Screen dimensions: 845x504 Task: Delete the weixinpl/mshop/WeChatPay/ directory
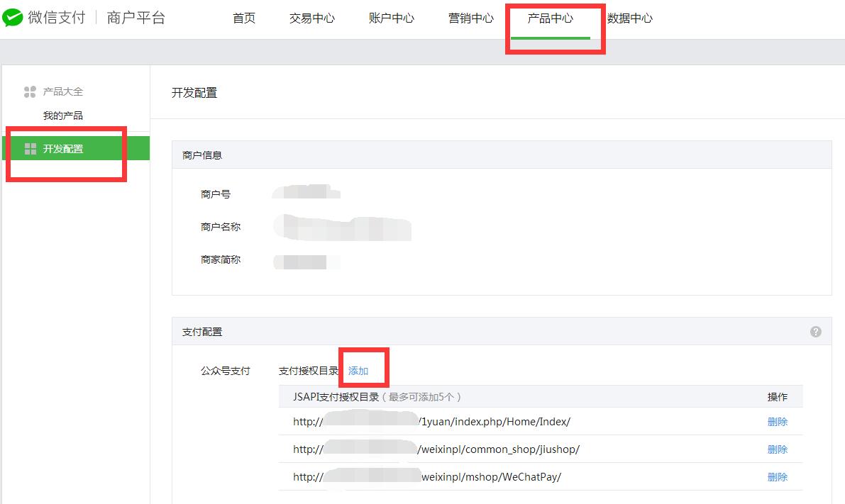(x=777, y=476)
